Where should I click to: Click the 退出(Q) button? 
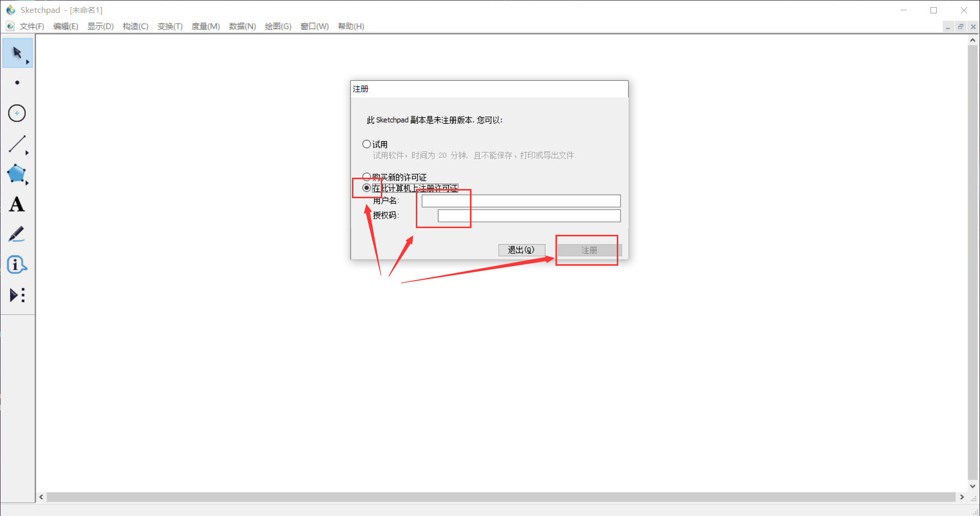click(521, 250)
